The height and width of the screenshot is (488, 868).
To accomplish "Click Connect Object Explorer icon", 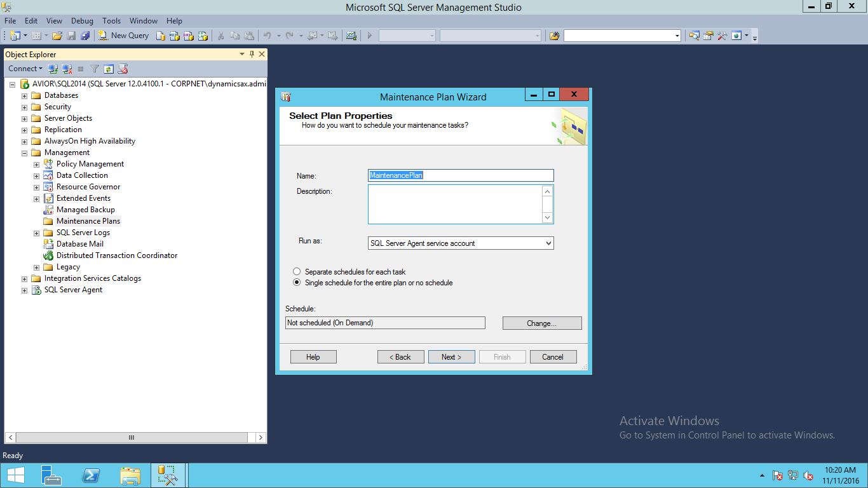I will [53, 69].
